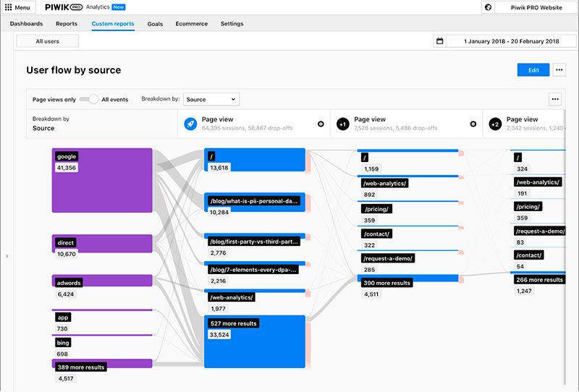Toggle Page views only / All events switch
This screenshot has width=579, height=392.
pyautogui.click(x=88, y=99)
